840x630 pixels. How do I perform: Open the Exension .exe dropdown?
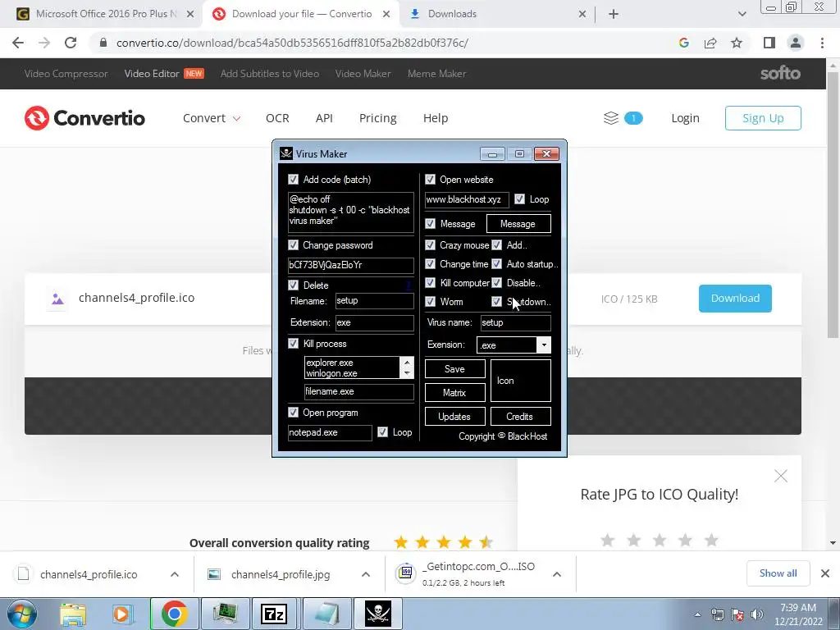(x=544, y=345)
